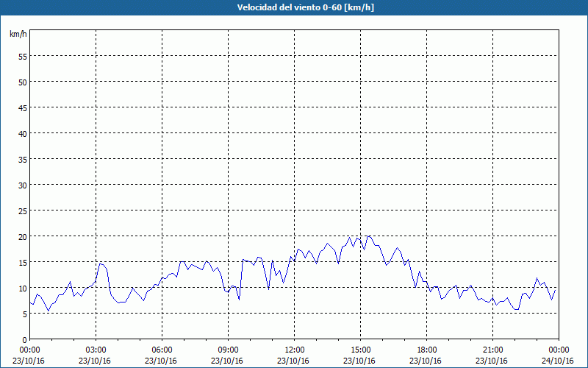The width and height of the screenshot is (588, 368).
Task: Click the y-axis value 25
Action: click(23, 210)
